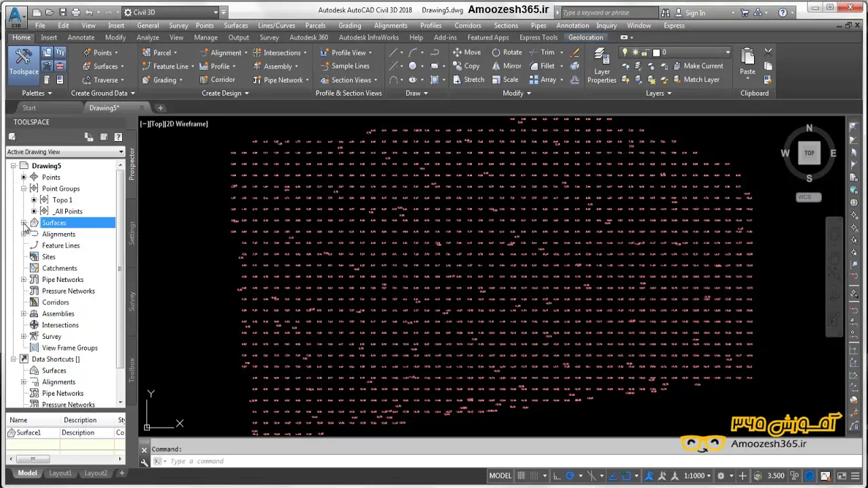This screenshot has width=868, height=488.
Task: Click the Move tool in Modify panel
Action: click(466, 52)
